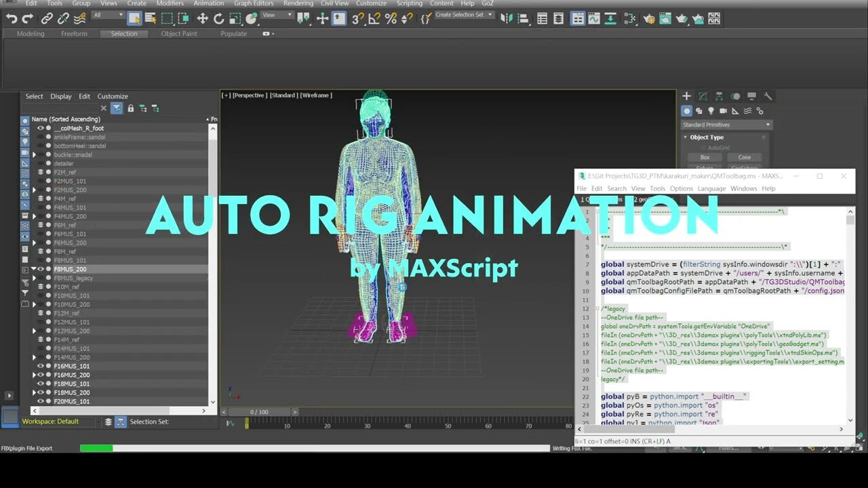This screenshot has height=488, width=868.
Task: Enable the AutoGrid checkbox
Action: pyautogui.click(x=702, y=147)
